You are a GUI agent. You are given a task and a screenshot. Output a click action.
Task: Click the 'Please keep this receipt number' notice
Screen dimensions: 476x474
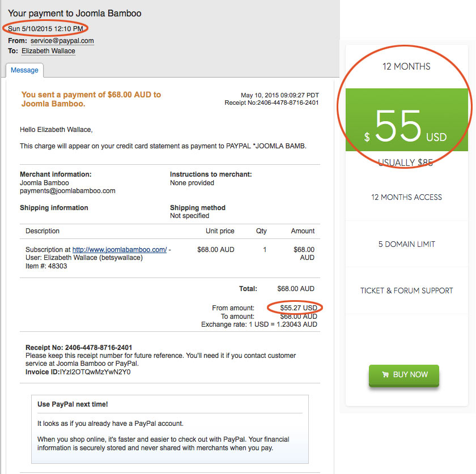pyautogui.click(x=160, y=359)
